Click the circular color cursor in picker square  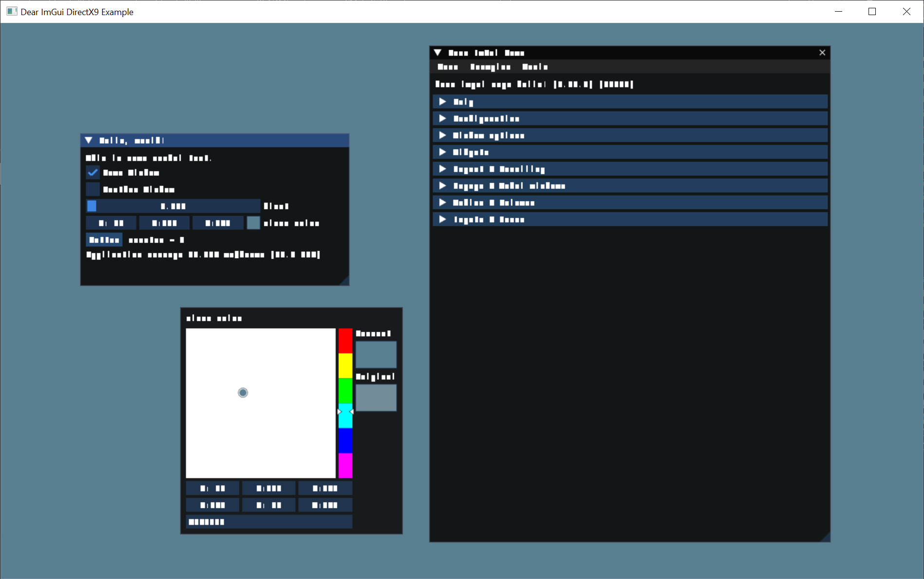pyautogui.click(x=243, y=392)
